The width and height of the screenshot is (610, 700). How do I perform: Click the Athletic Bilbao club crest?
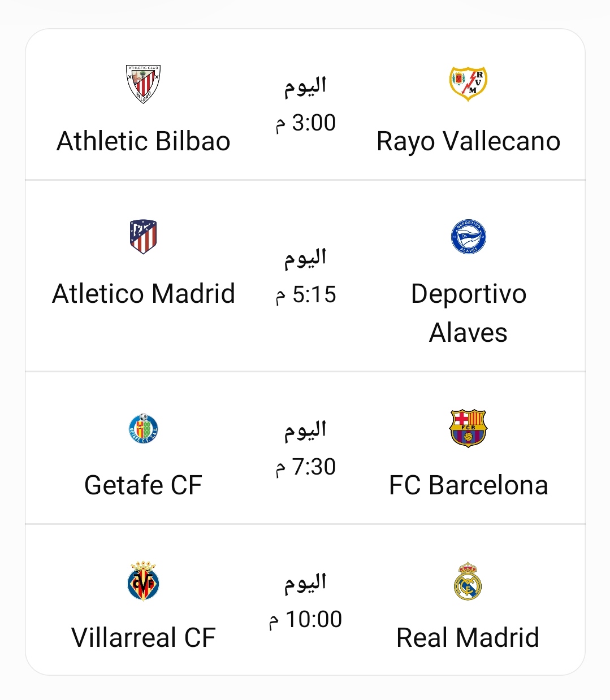143,84
